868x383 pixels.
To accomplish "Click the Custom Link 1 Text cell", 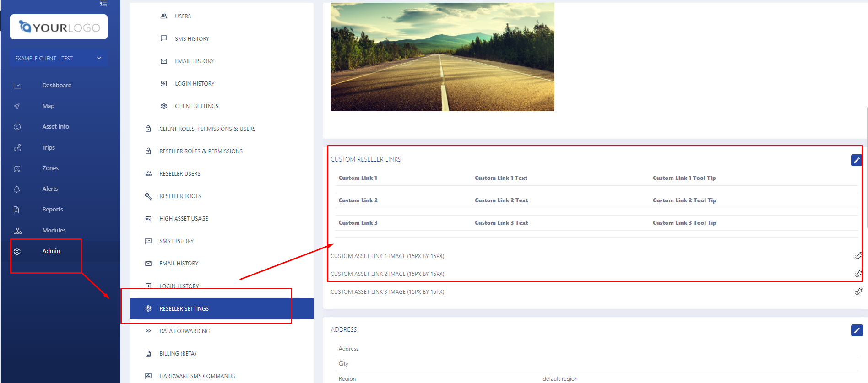I will pos(501,178).
